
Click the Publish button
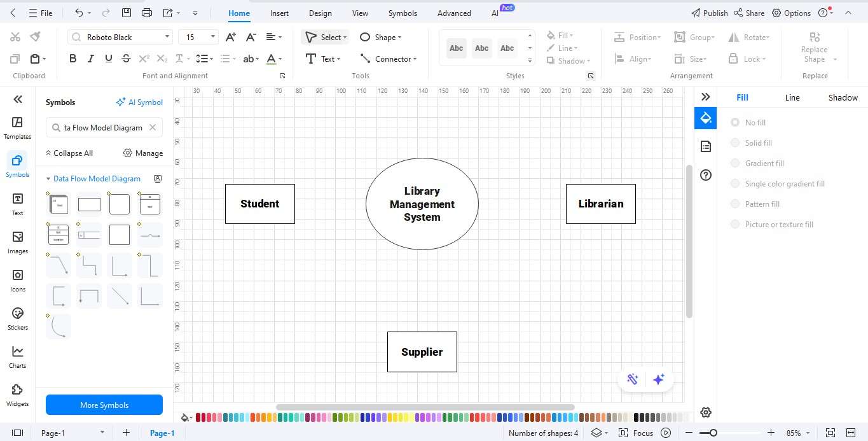coord(709,13)
